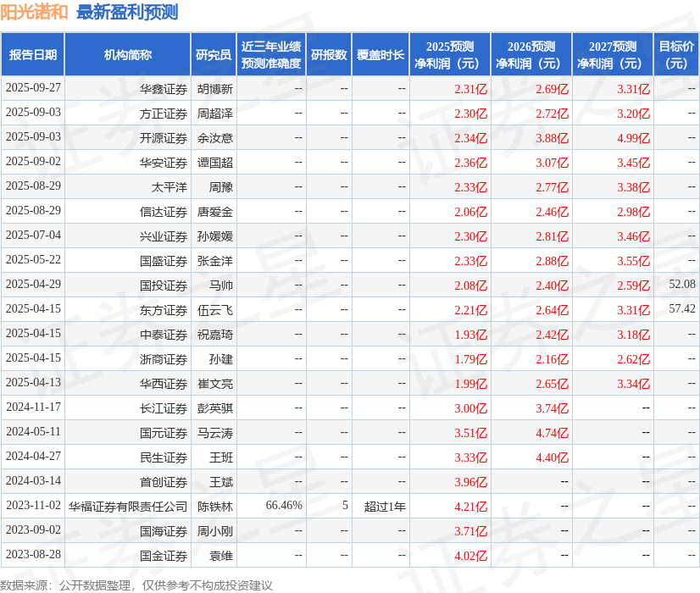This screenshot has width=700, height=593.
Task: Click the 3.96亿 forecast value
Action: point(471,482)
